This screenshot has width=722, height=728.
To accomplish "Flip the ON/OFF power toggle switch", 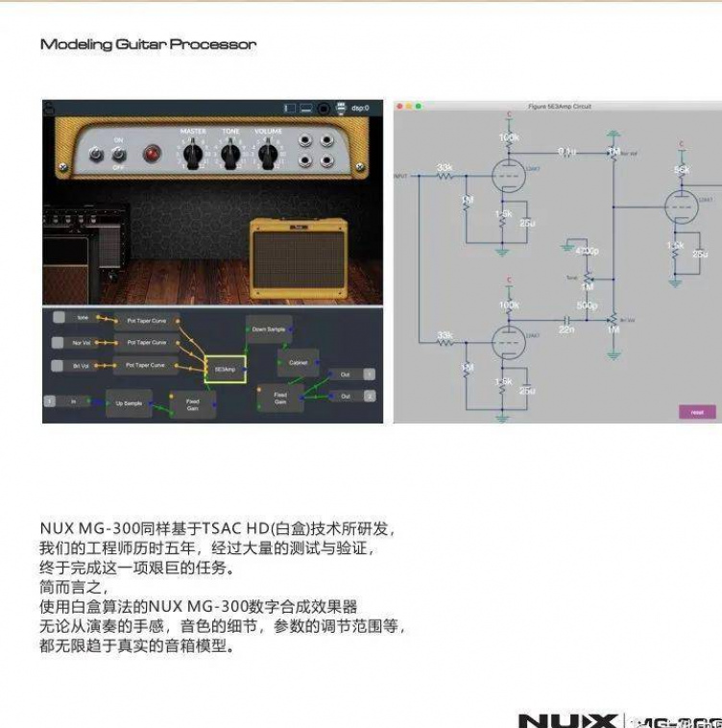I will (x=119, y=154).
